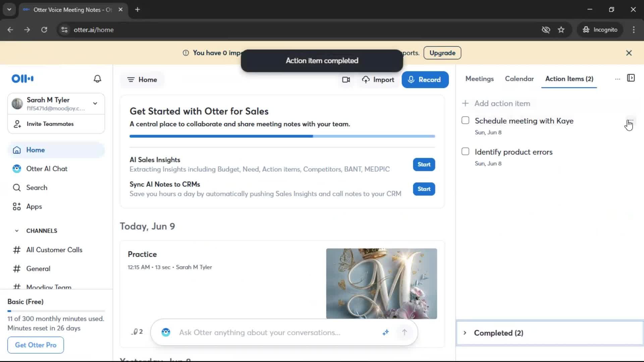Click the Upgrade button in banner
This screenshot has width=644, height=362.
coord(442,53)
